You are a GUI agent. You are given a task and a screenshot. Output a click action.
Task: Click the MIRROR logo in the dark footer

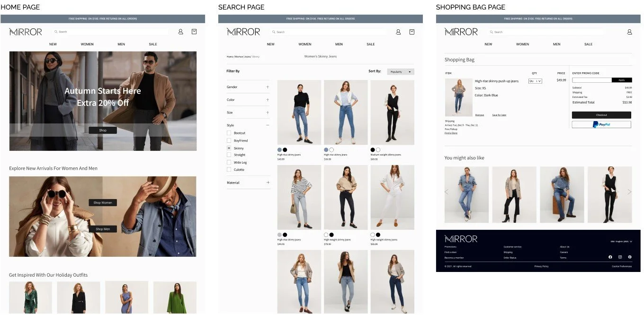(461, 239)
